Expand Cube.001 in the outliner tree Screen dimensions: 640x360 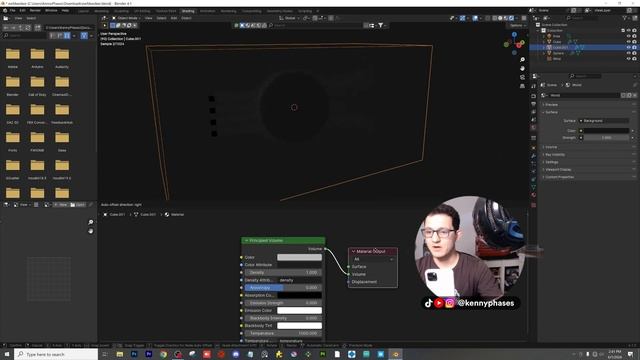click(x=544, y=47)
